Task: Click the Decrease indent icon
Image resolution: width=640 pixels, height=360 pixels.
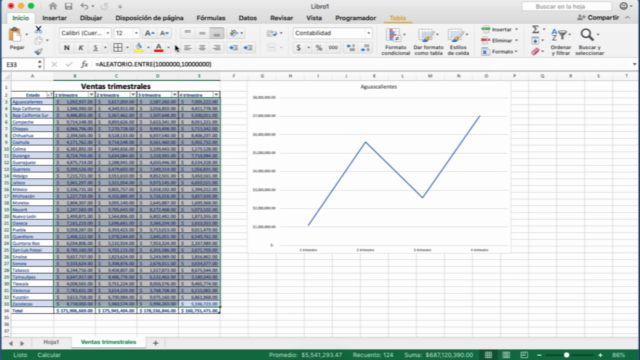Action: click(x=233, y=48)
